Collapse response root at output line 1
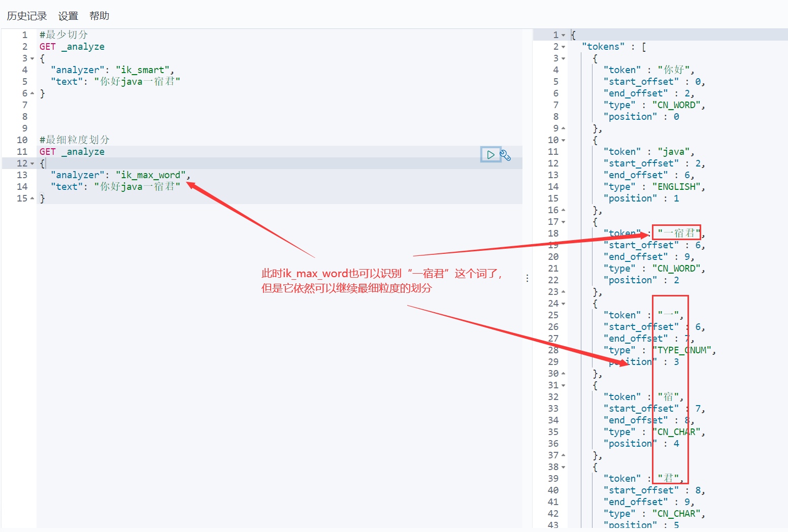788x532 pixels. click(564, 35)
